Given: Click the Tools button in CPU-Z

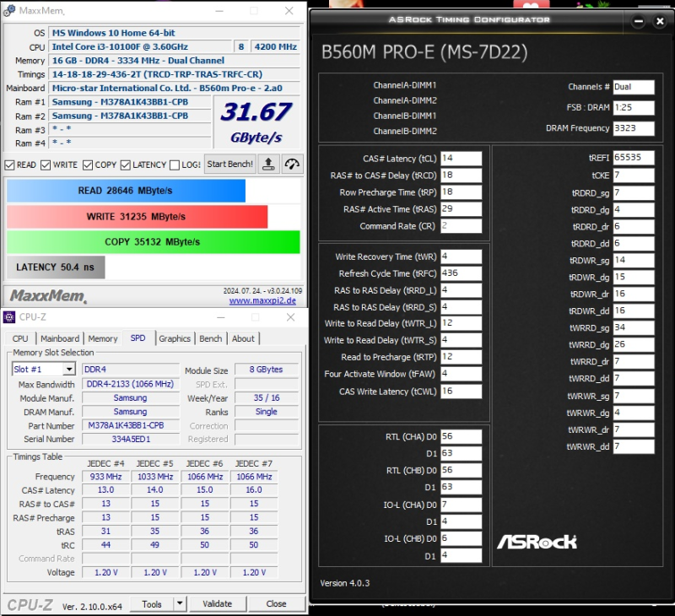Looking at the screenshot, I should [152, 603].
